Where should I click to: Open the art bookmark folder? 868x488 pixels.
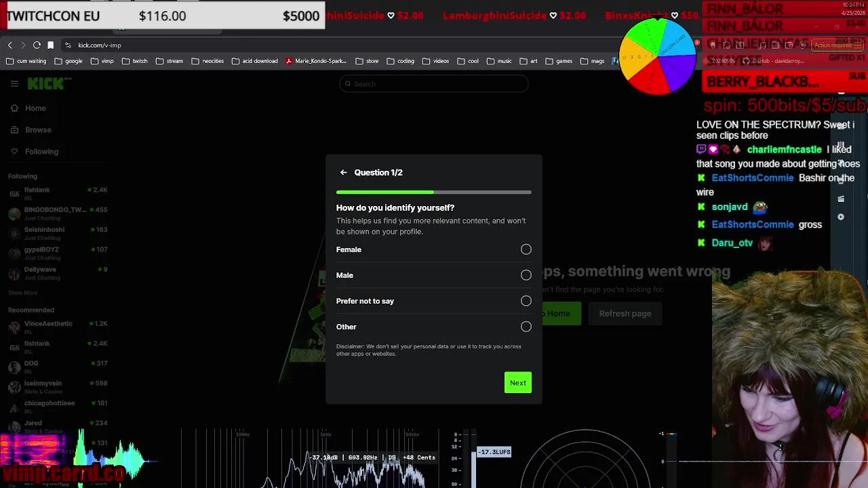528,61
